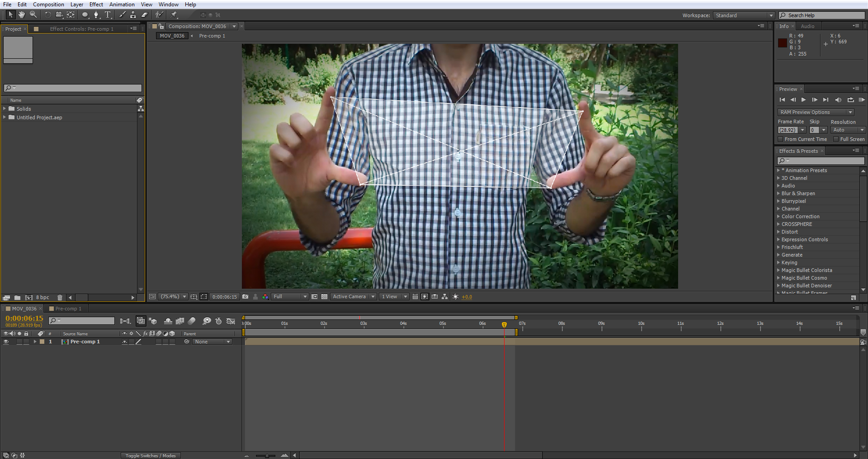Toggle draft 3D button in timeline

153,321
